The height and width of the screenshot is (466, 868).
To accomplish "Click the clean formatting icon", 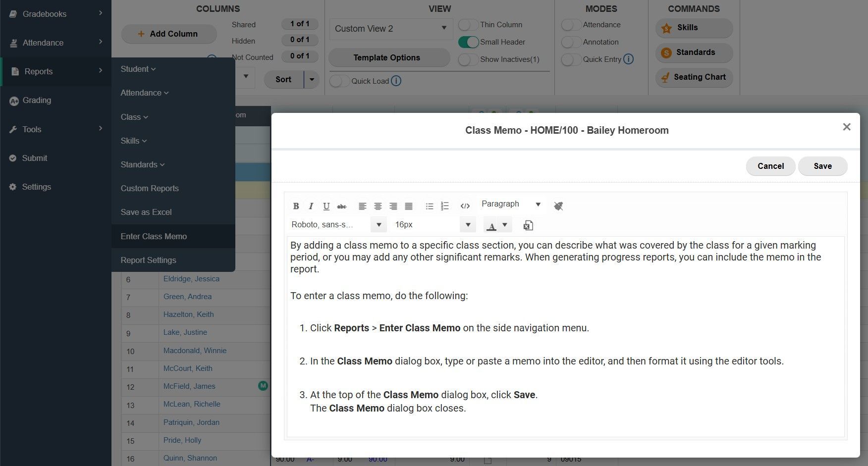I will (x=558, y=206).
